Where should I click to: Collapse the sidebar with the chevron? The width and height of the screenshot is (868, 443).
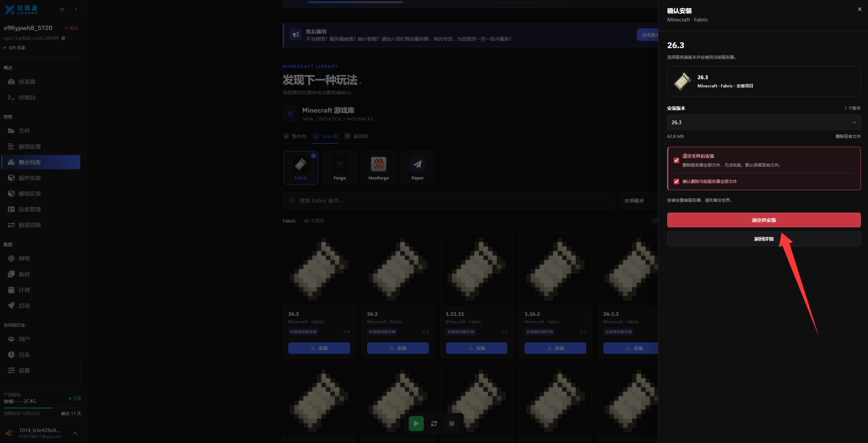click(76, 9)
